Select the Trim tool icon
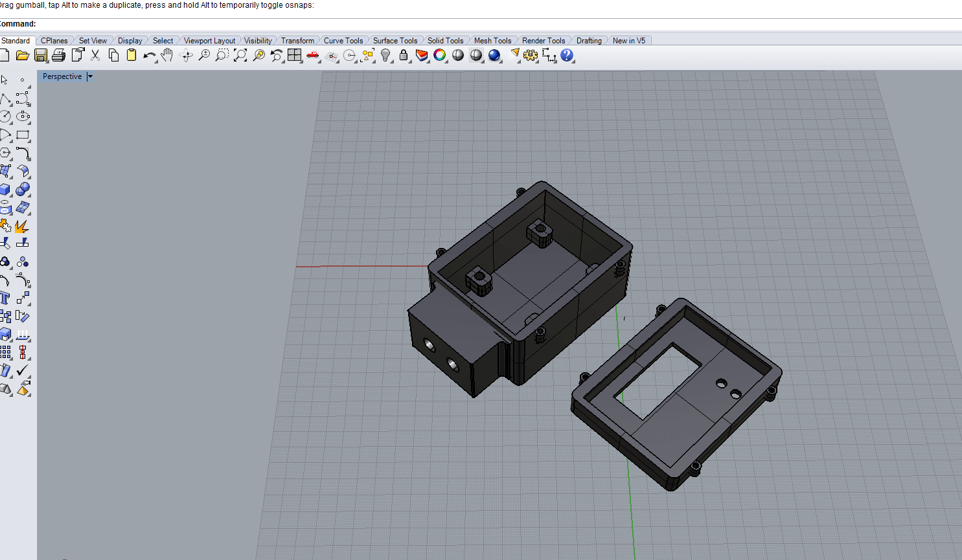 5,243
